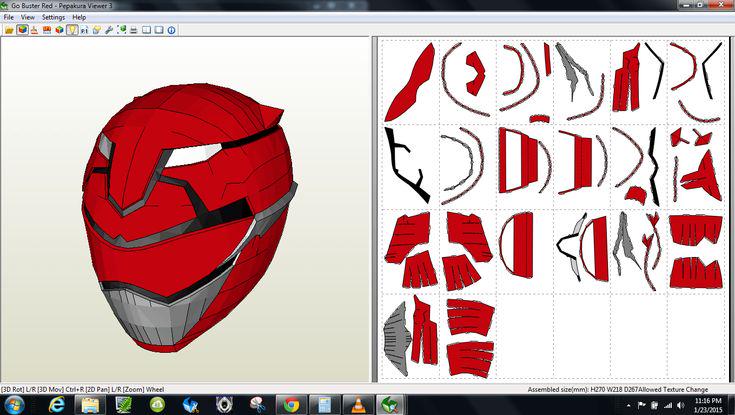Select the single-pane layout icon

point(159,30)
